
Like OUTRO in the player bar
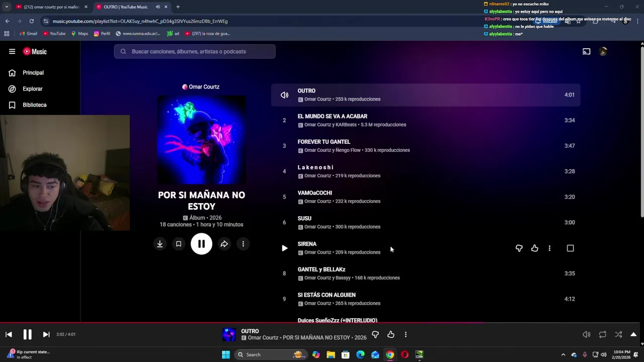point(391,334)
